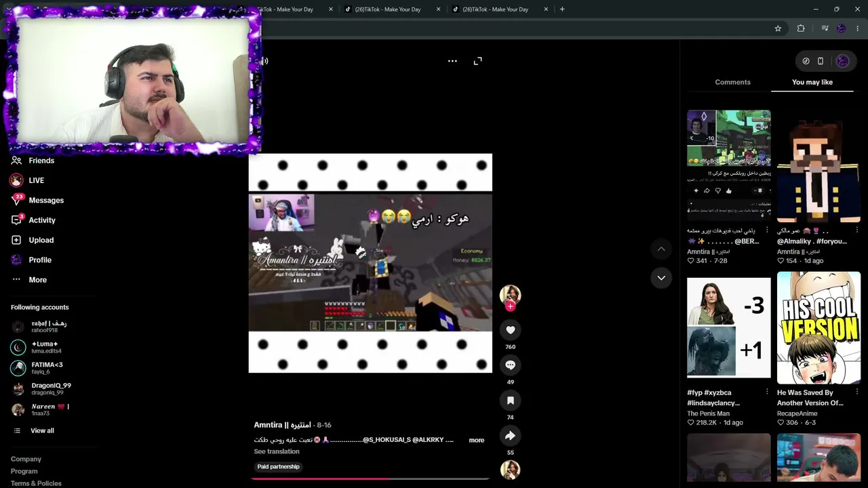Open the -3 +1 comparison thumbnail

(x=729, y=328)
